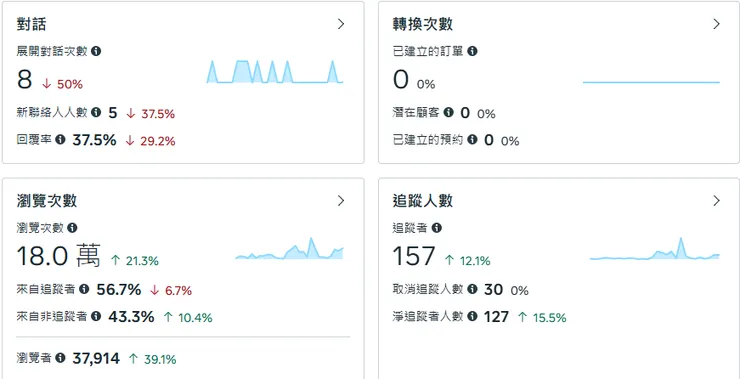Image resolution: width=740 pixels, height=379 pixels.
Task: Click the flat conversions sparkline chart
Action: 651,82
